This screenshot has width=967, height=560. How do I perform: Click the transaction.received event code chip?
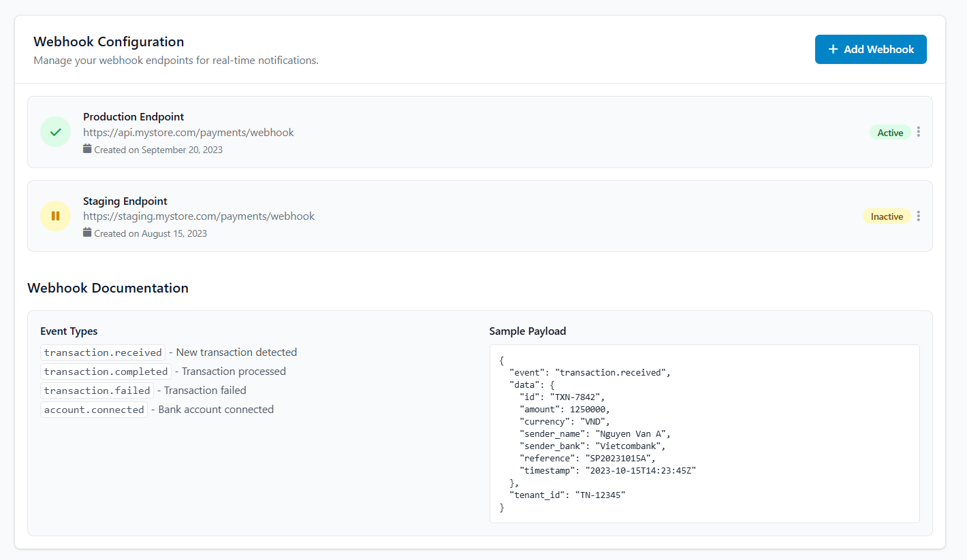click(x=102, y=352)
